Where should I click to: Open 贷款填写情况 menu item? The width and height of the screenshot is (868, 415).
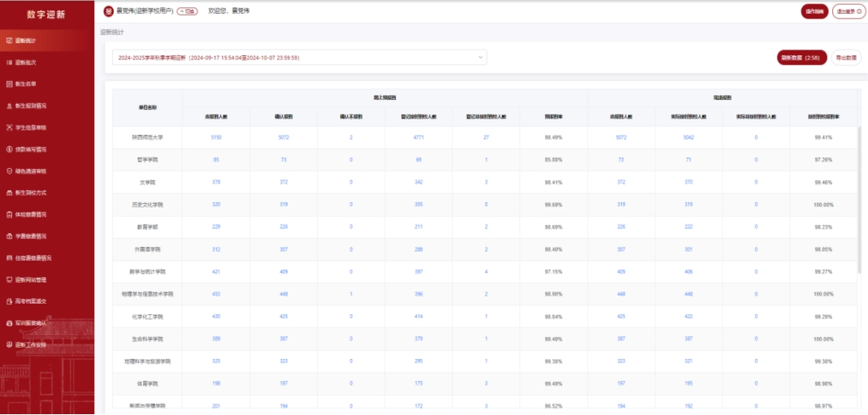click(31, 149)
